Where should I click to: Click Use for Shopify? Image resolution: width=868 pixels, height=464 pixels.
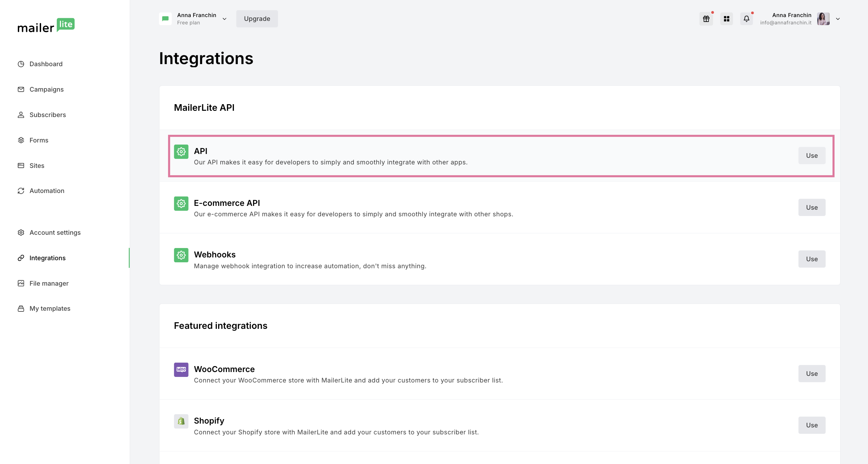(x=812, y=425)
